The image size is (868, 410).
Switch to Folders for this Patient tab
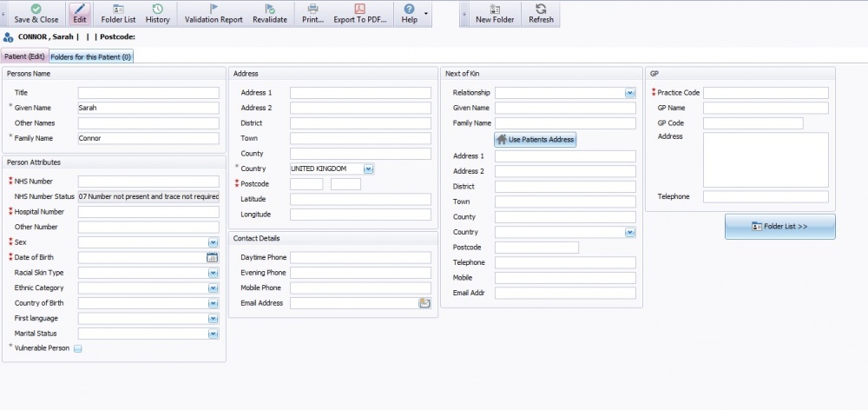pyautogui.click(x=90, y=56)
